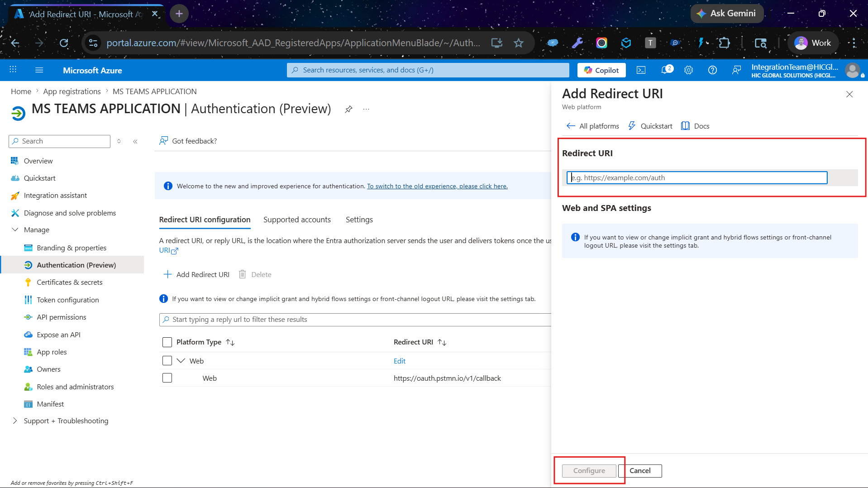This screenshot has width=868, height=488.
Task: Open Help question mark icon
Action: click(x=712, y=70)
